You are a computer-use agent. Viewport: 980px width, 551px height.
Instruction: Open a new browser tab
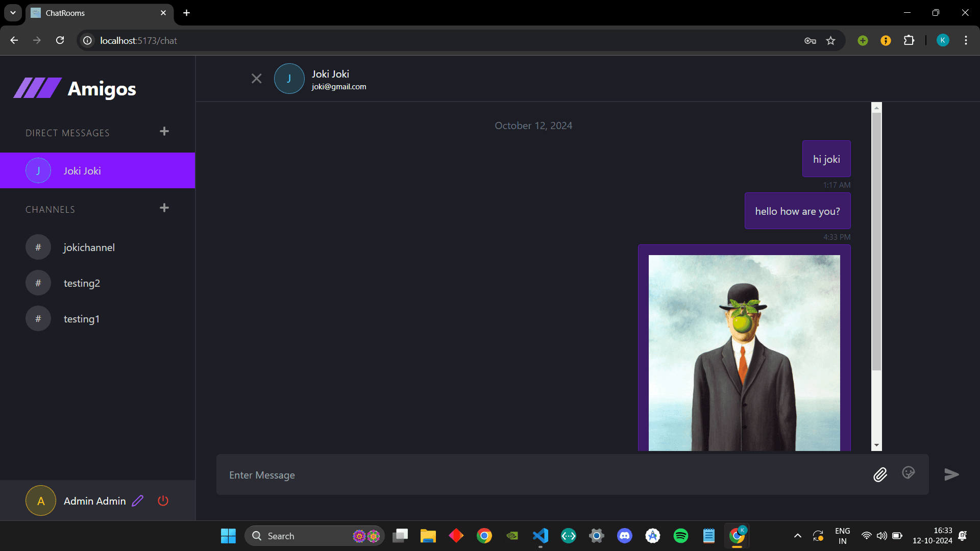[x=187, y=13]
